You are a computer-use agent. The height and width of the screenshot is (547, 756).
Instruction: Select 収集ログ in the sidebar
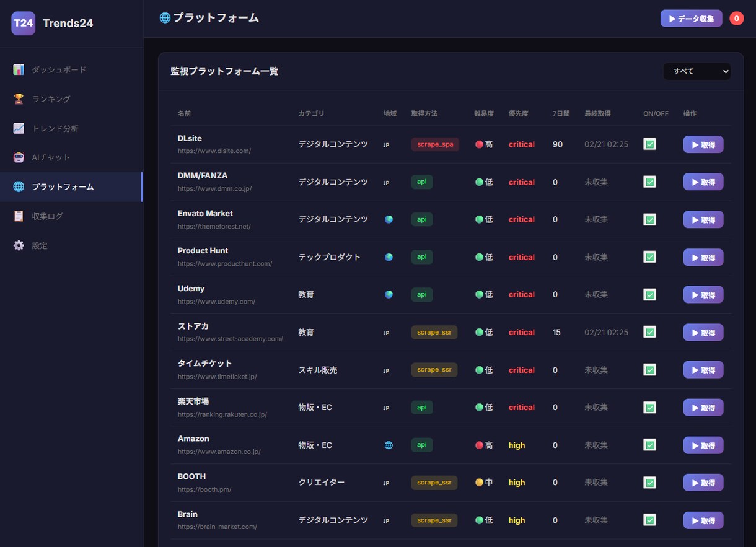pyautogui.click(x=71, y=216)
